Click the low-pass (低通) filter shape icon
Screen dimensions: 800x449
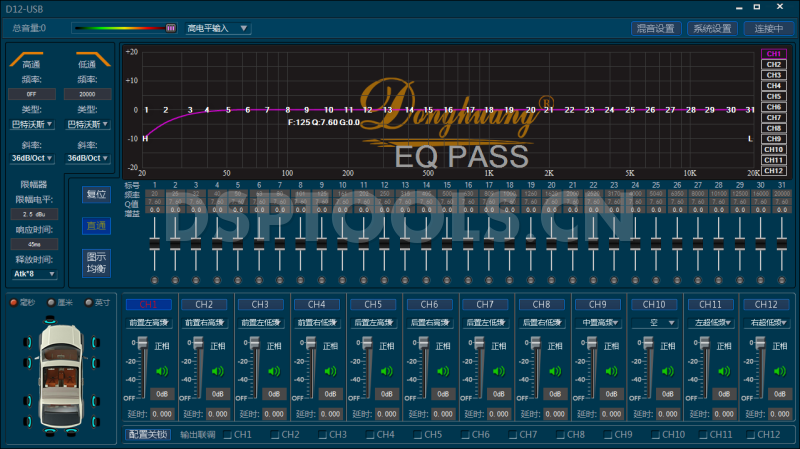coord(85,63)
